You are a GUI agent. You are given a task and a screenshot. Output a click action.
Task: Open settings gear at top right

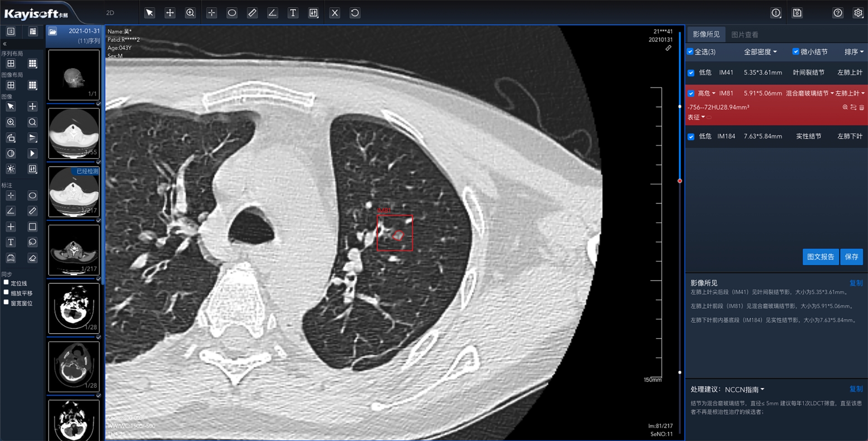[x=858, y=13]
